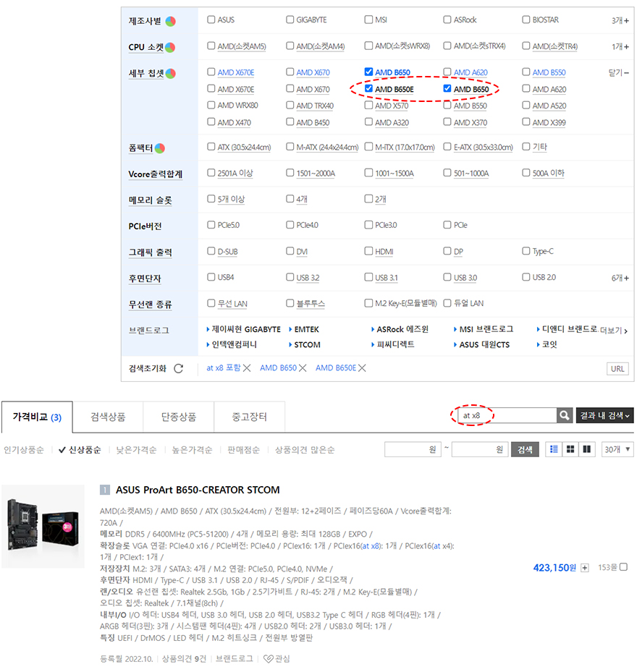637x672 pixels.
Task: Expand the 1개+ CPU socket options
Action: pos(620,47)
